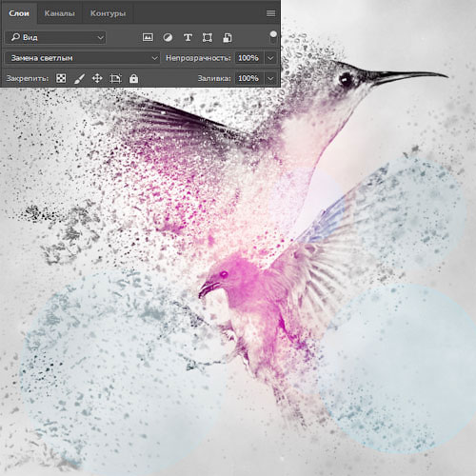The width and height of the screenshot is (476, 476).
Task: Open the Вид filter type dropdown
Action: coord(55,37)
